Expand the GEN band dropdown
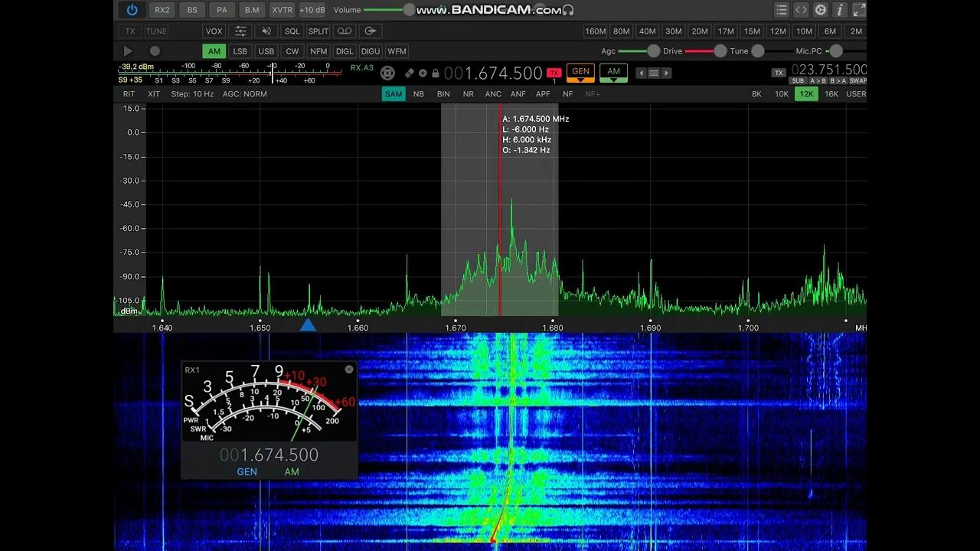Image resolution: width=980 pixels, height=551 pixels. point(581,73)
